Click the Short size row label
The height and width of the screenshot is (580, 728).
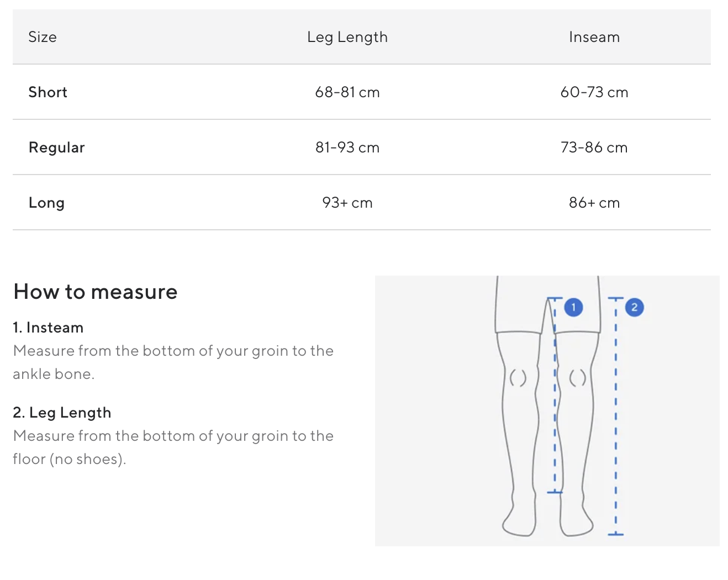[48, 92]
